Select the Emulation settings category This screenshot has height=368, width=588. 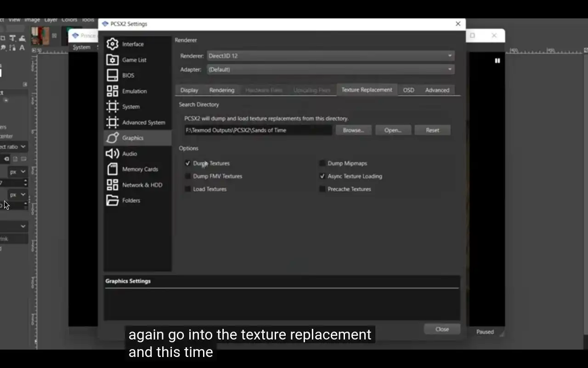click(x=137, y=91)
